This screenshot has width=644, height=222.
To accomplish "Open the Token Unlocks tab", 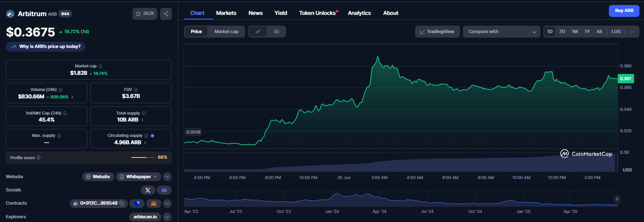I will (x=317, y=13).
